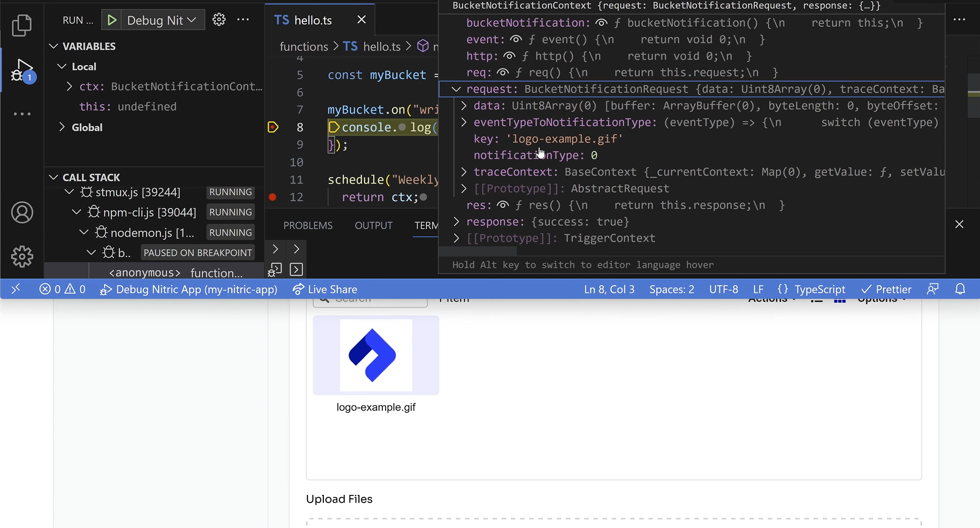Expand the Global scope in Variables panel
The width and height of the screenshot is (980, 528).
tap(62, 127)
